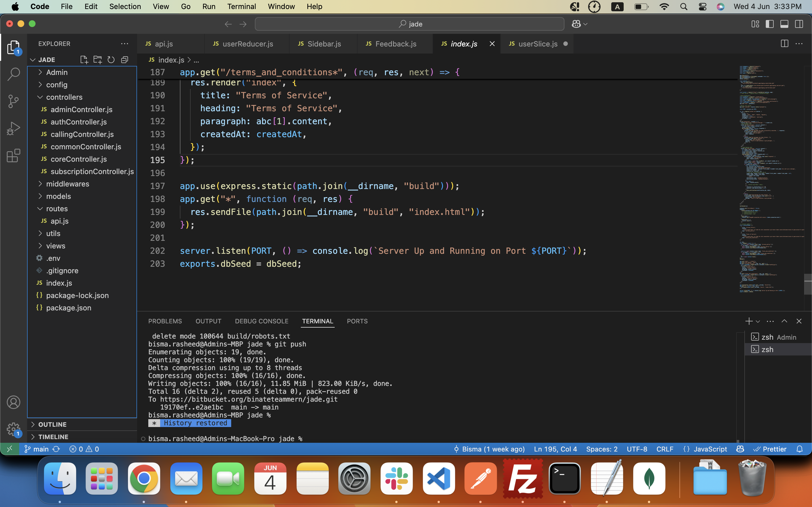Toggle the bottom panel visibility
812x507 pixels.
[x=784, y=24]
